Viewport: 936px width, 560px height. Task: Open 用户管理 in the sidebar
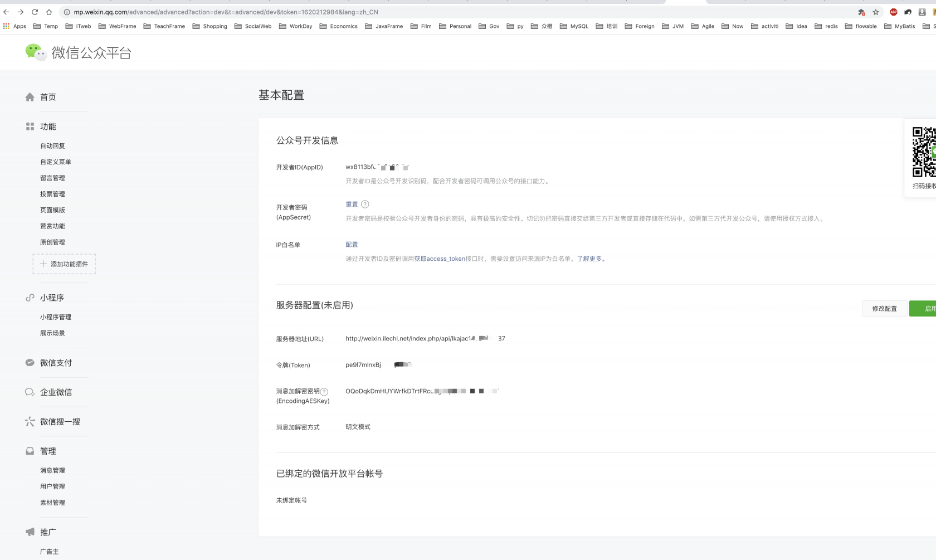[52, 486]
